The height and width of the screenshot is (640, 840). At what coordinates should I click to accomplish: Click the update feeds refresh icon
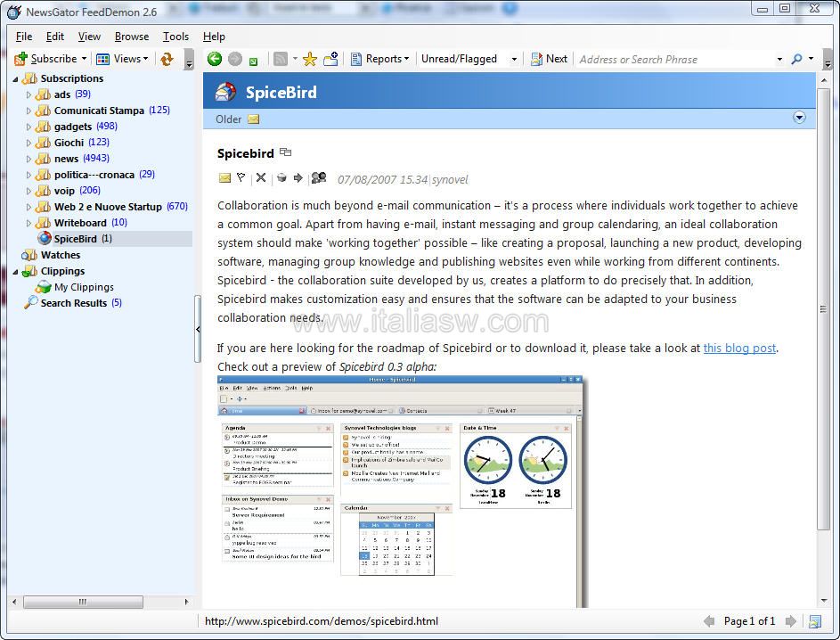(167, 59)
